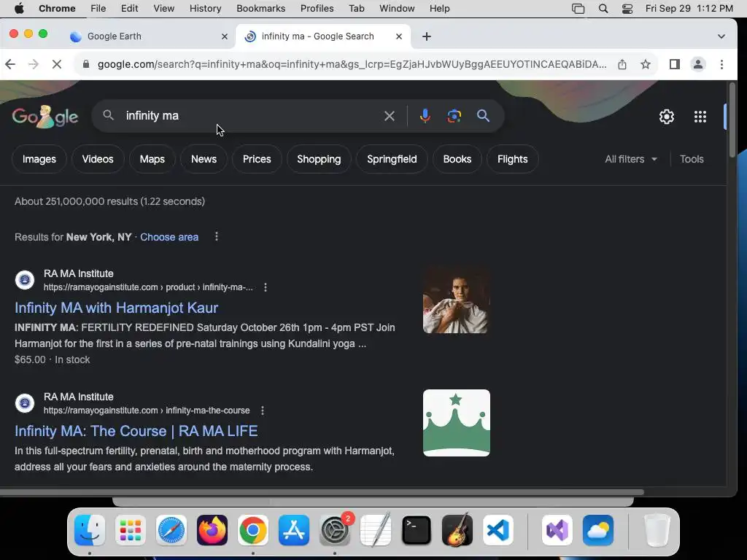Bookmark this page with the star icon
This screenshot has width=747, height=560.
(x=646, y=64)
